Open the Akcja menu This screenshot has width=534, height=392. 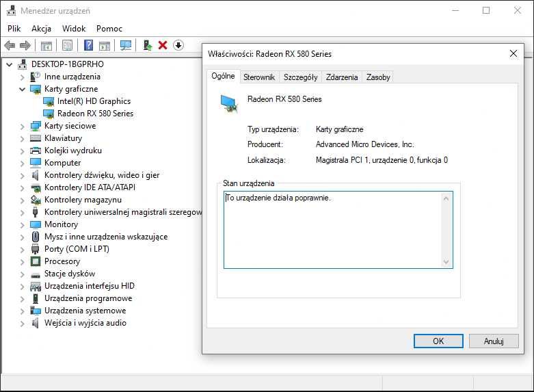(41, 29)
